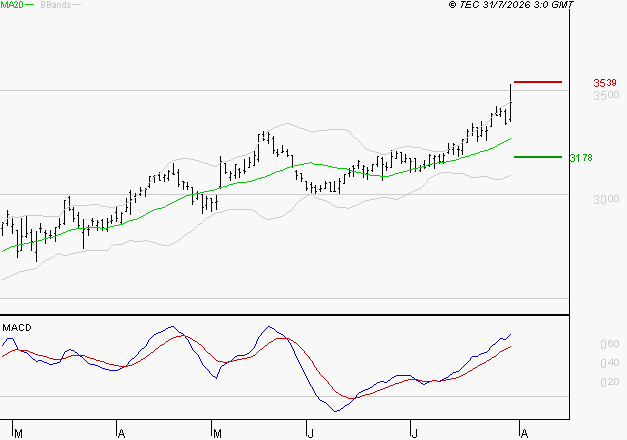The width and height of the screenshot is (627, 440).
Task: Click the green MA20 legend line sample
Action: tap(30, 5)
